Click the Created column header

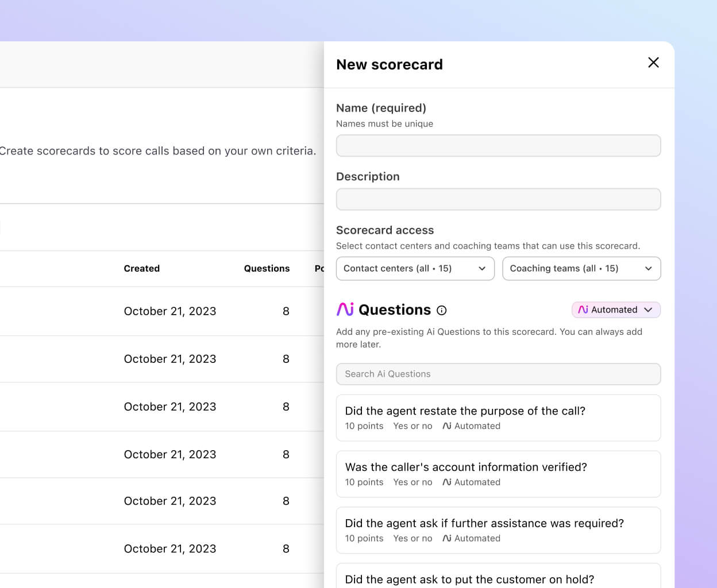pos(141,268)
